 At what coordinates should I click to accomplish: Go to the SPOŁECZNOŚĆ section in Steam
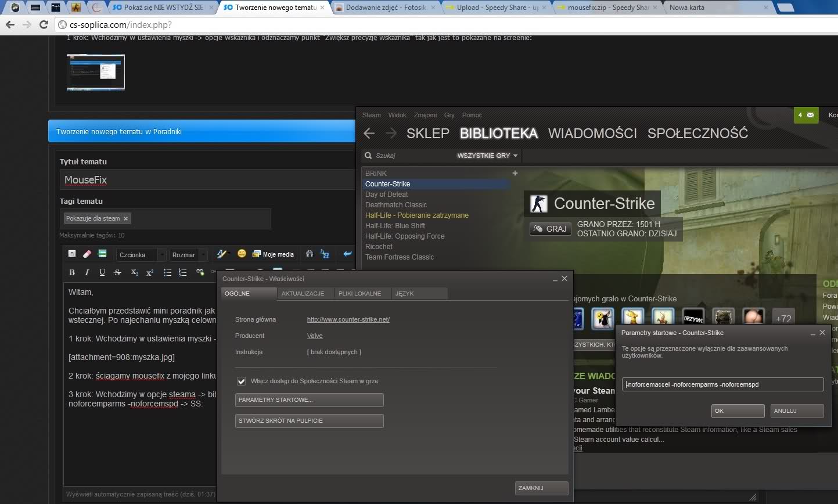[x=697, y=133]
